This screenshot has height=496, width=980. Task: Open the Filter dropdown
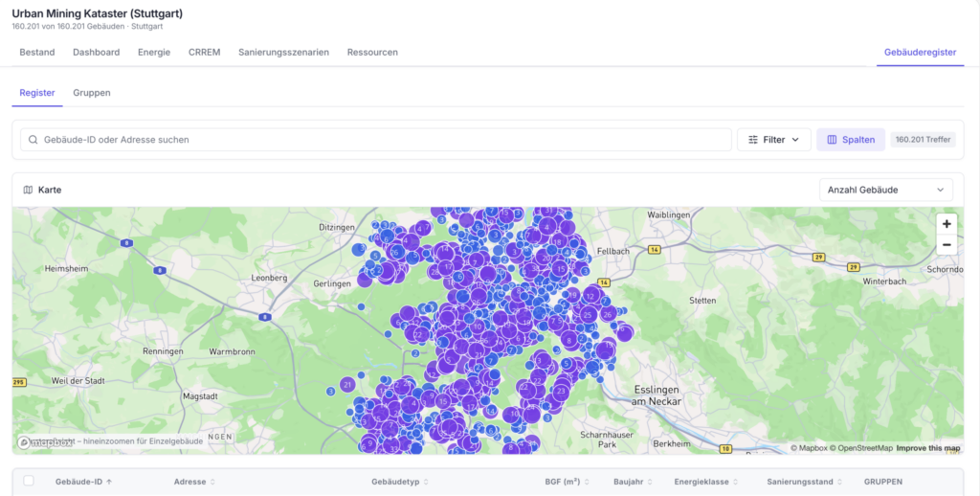point(773,140)
